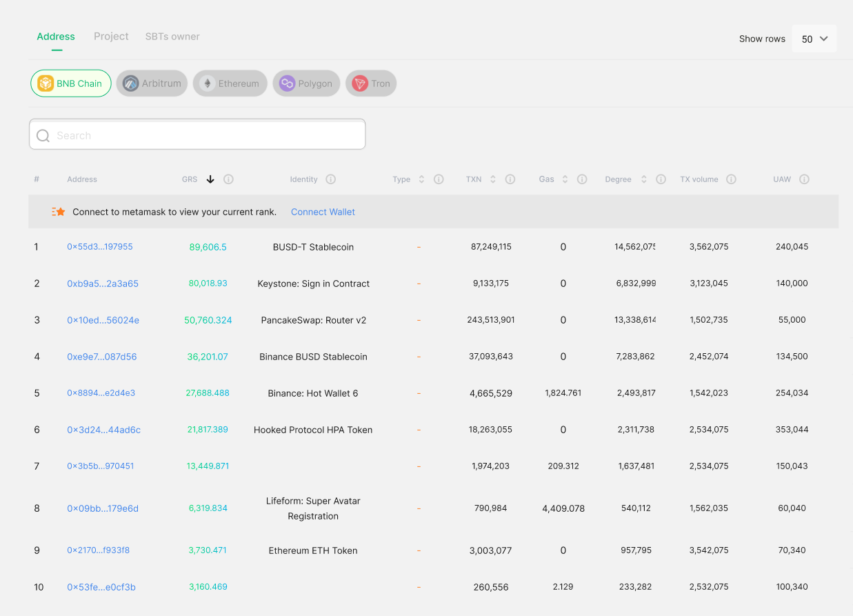The width and height of the screenshot is (853, 616).
Task: Click the Connect Wallet link
Action: (323, 212)
